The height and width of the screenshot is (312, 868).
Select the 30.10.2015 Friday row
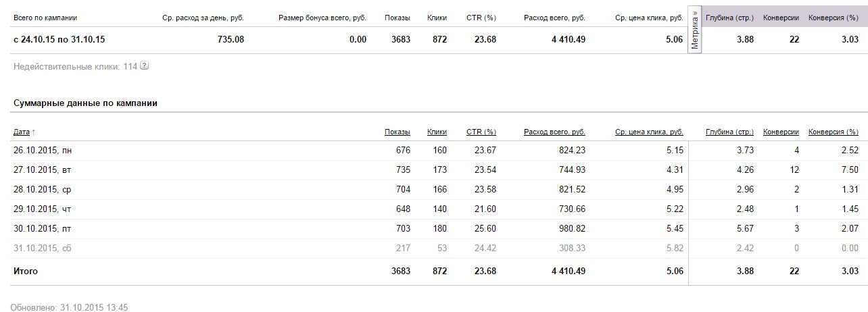point(42,229)
